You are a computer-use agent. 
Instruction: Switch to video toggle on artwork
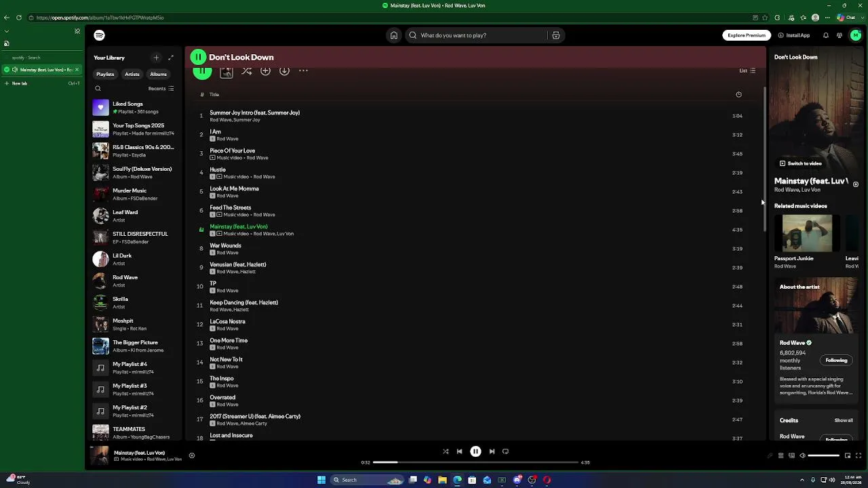[x=801, y=163]
